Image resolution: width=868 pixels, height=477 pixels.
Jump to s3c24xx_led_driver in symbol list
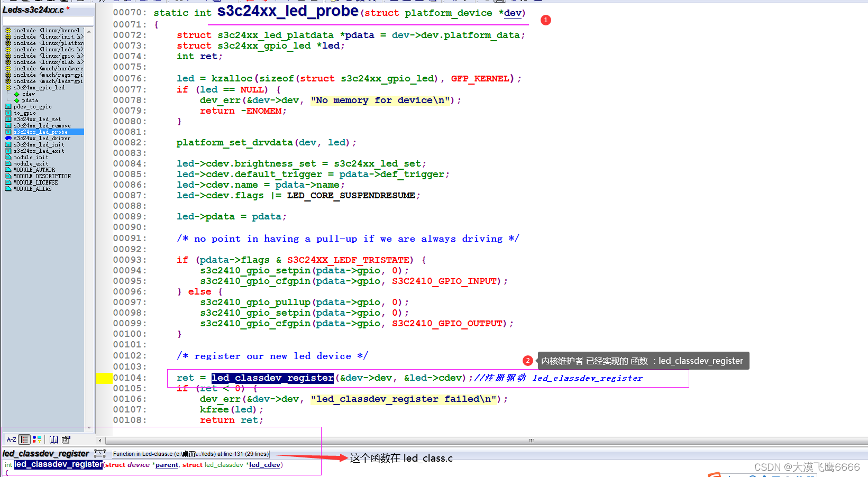[38, 139]
